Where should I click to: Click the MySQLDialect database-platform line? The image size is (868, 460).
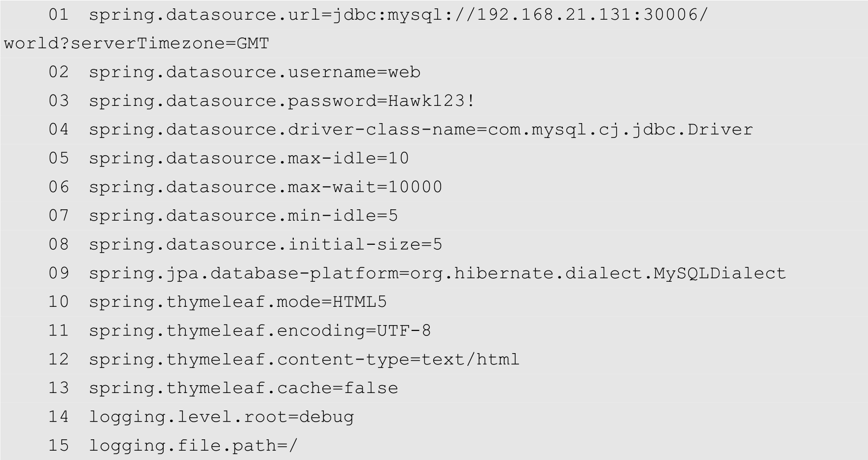pos(437,273)
